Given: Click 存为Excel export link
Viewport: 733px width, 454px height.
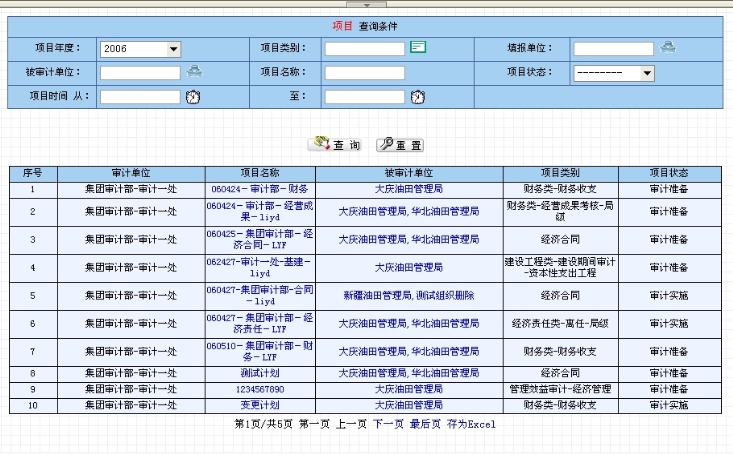Looking at the screenshot, I should coord(471,424).
